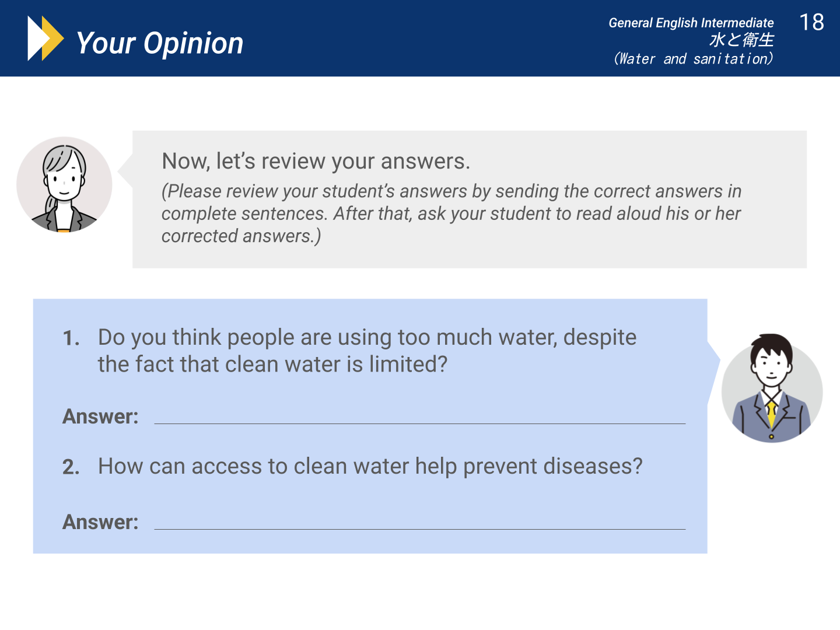
Task: Click 'Now, let's review your answers' text
Action: click(316, 161)
